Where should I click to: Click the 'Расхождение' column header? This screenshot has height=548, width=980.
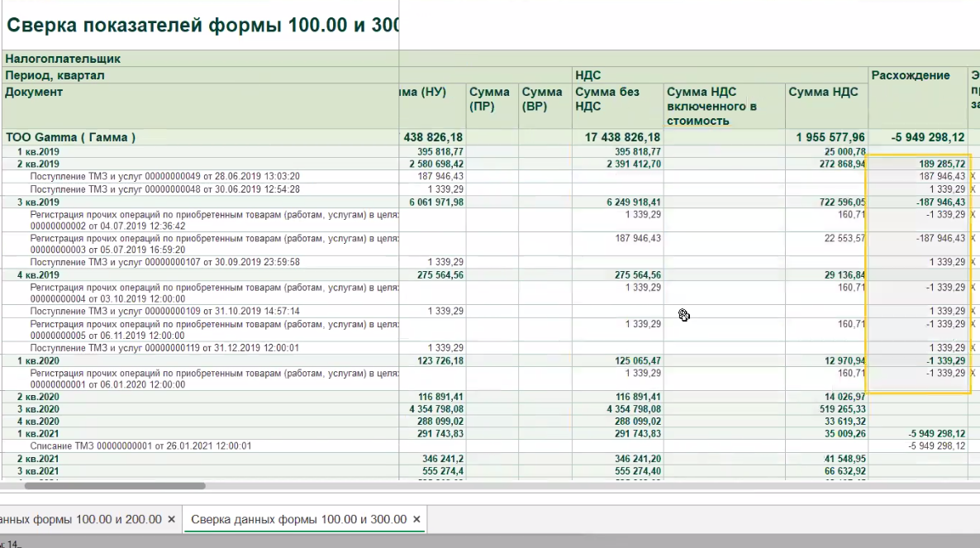[x=911, y=75]
